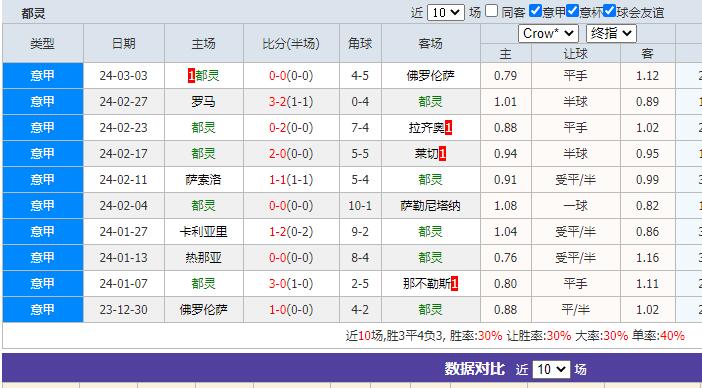Open the 数据对比 近 10 场 dropdown
This screenshot has height=388, width=702.
(552, 370)
